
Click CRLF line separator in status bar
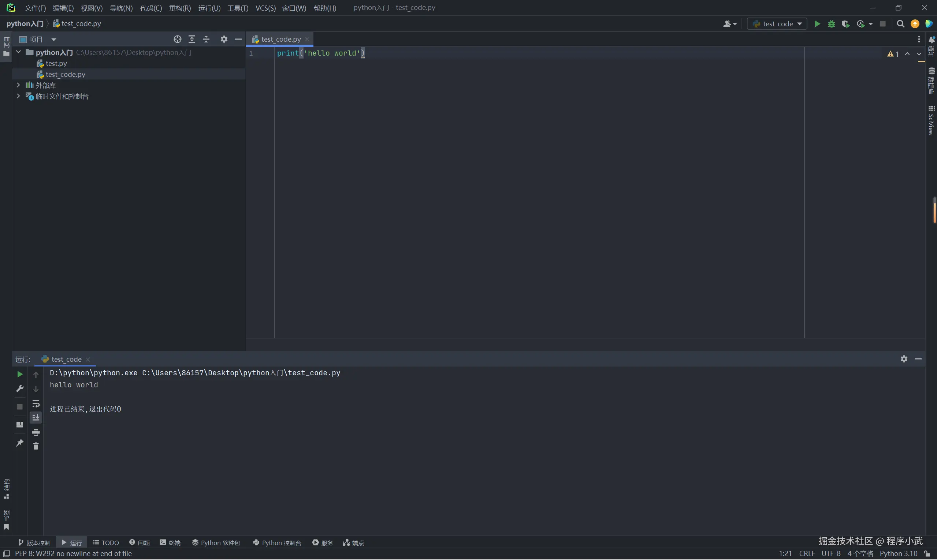806,553
